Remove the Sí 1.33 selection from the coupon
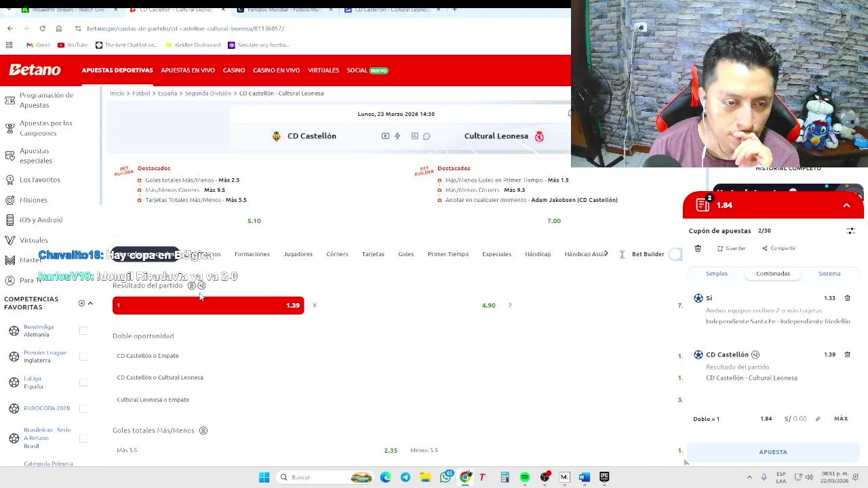Viewport: 868px width, 488px height. click(848, 298)
